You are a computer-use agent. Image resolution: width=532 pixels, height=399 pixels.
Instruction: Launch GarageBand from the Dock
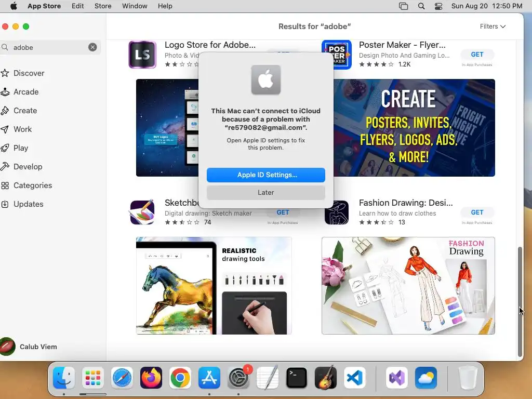point(326,378)
